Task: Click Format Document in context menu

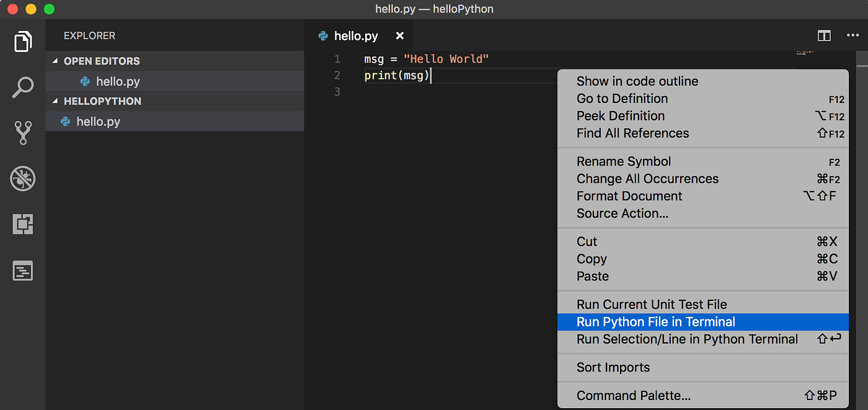Action: [629, 196]
